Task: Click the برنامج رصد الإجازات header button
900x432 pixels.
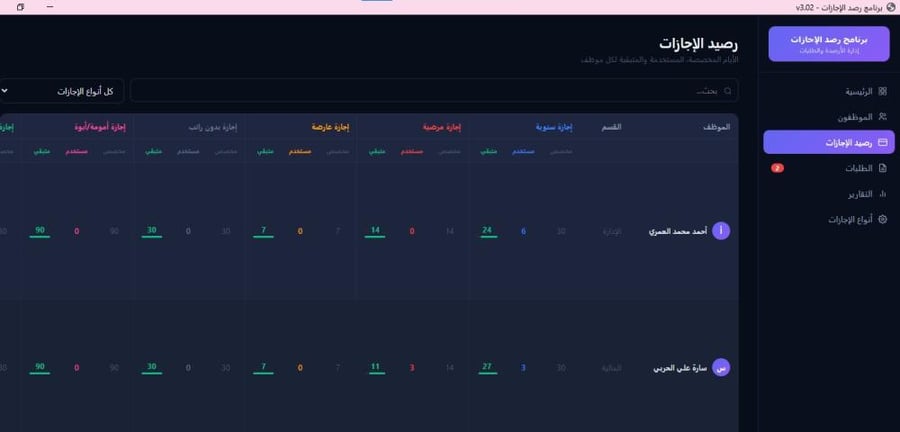Action: pos(829,44)
